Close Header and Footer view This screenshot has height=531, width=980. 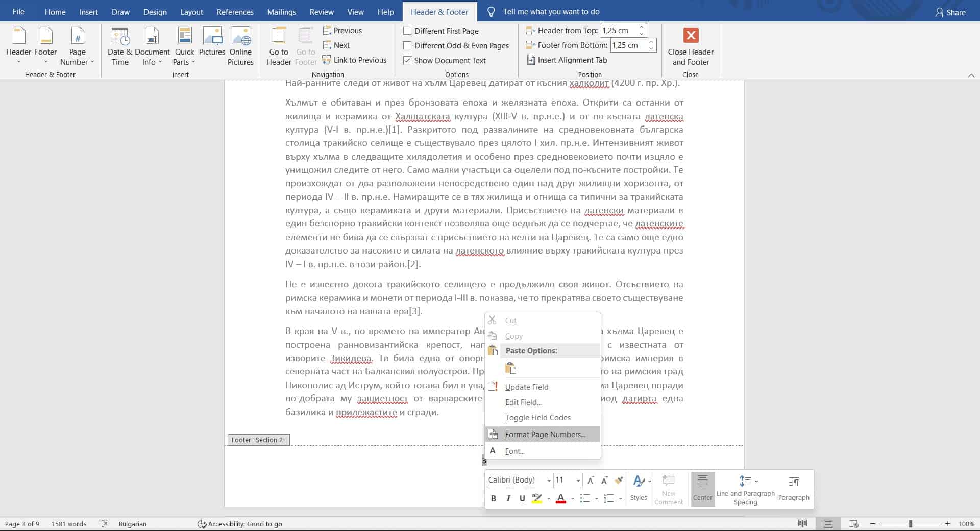tap(691, 46)
